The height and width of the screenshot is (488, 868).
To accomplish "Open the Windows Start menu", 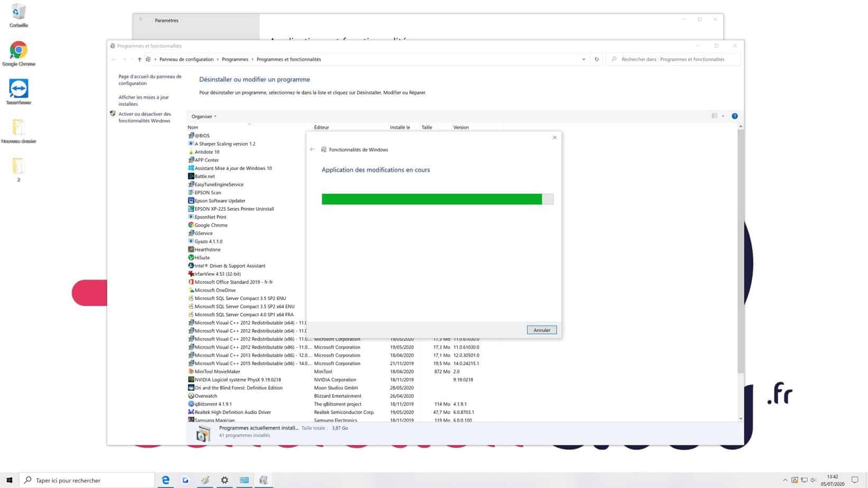I will coord(10,480).
